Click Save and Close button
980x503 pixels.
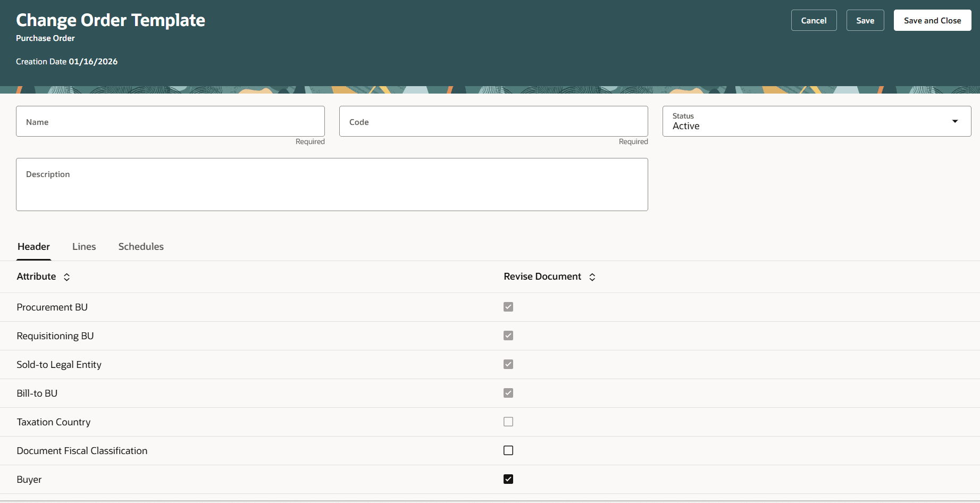pos(932,20)
